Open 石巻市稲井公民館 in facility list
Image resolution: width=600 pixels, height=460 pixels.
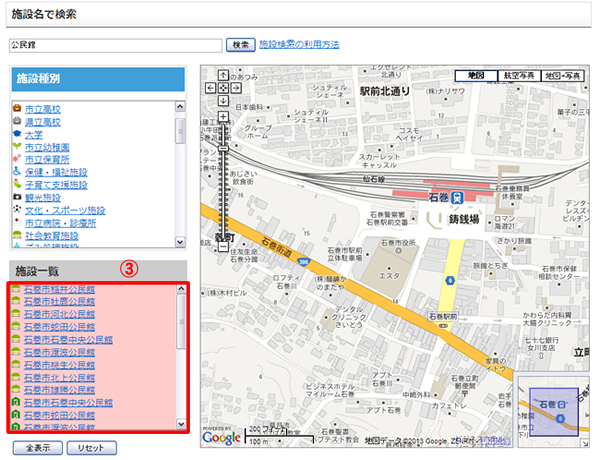(x=59, y=290)
